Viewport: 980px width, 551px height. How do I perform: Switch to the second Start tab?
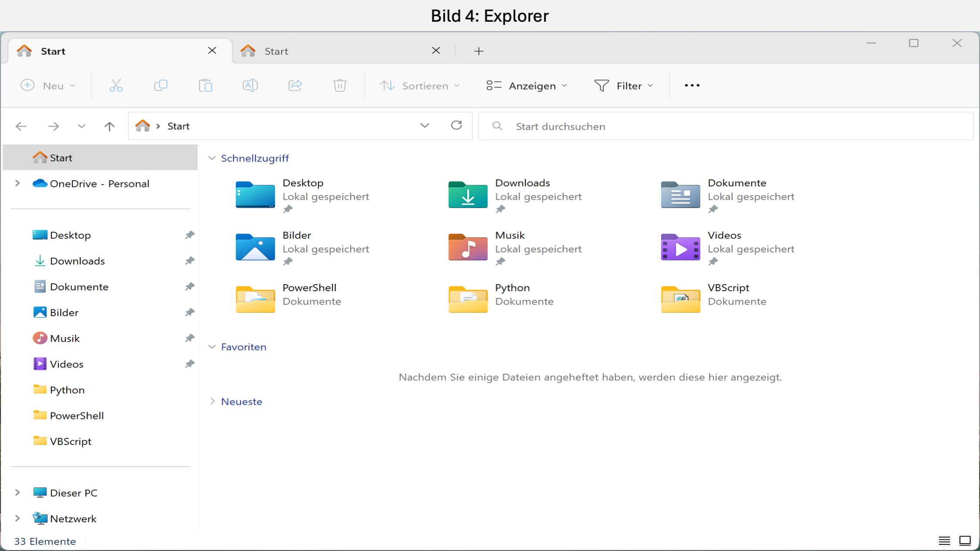[339, 51]
